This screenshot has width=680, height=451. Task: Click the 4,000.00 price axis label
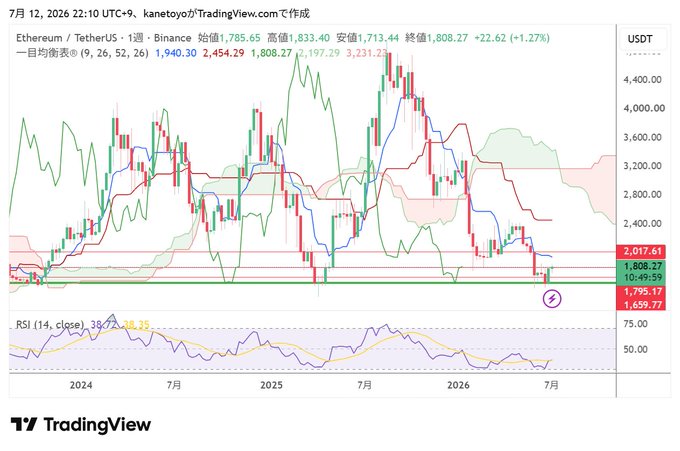(644, 108)
